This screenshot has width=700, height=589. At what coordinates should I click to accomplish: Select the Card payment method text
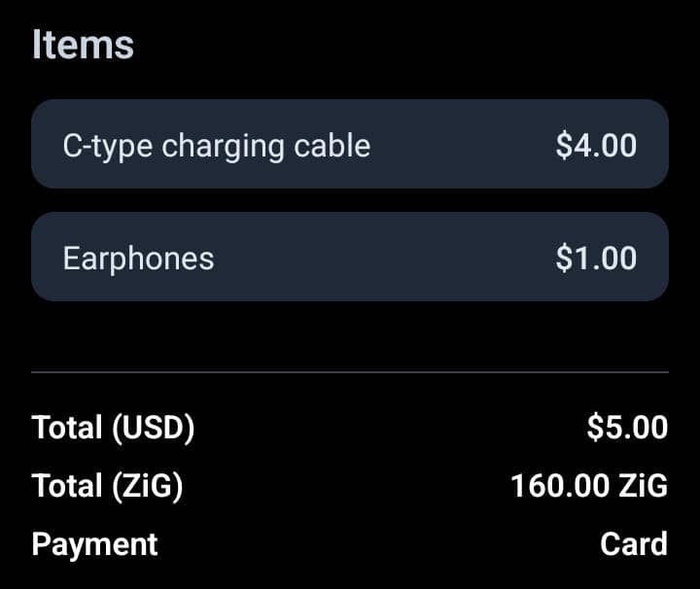coord(634,544)
